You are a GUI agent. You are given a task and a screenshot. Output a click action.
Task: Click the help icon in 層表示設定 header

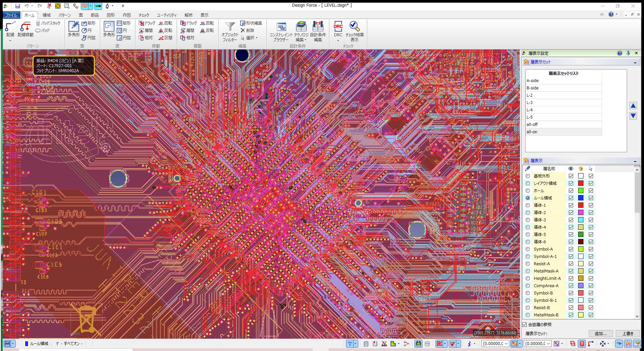point(619,53)
